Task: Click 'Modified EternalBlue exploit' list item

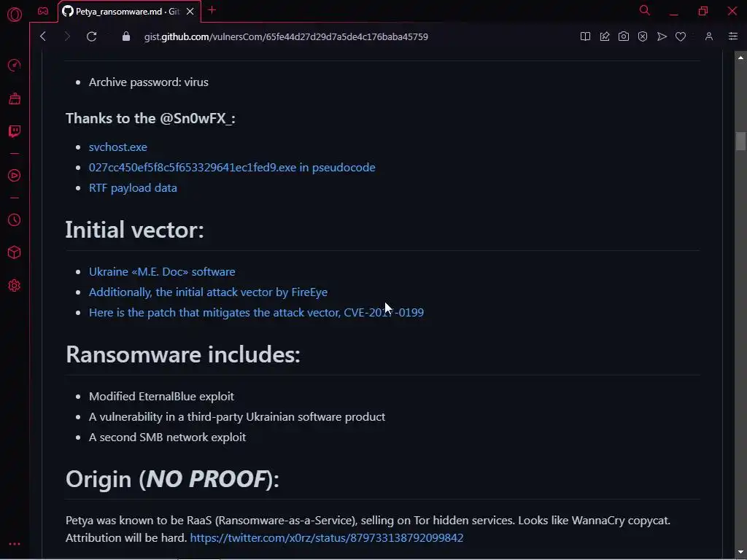Action: pyautogui.click(x=161, y=396)
